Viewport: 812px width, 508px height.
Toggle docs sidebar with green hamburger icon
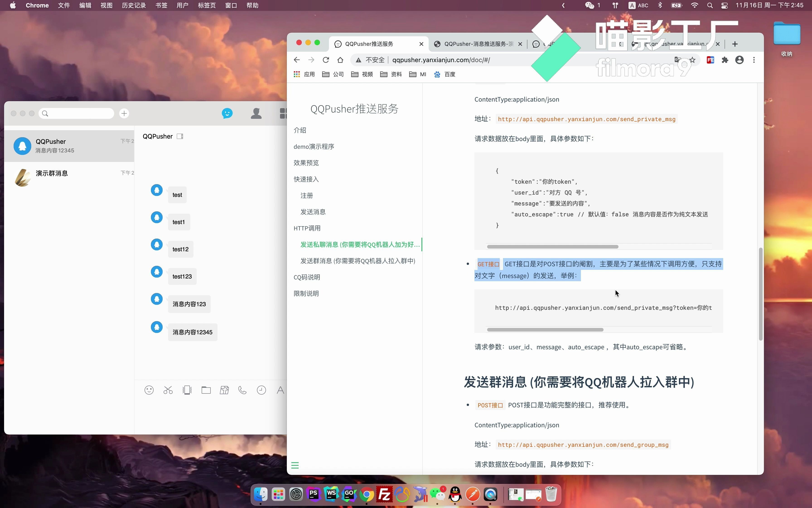point(295,465)
